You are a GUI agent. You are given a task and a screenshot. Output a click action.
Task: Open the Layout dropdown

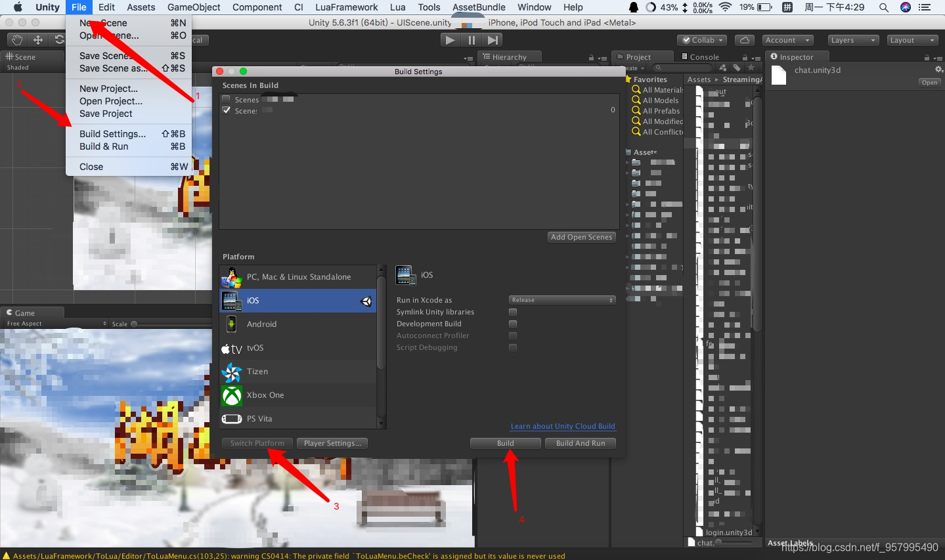(x=912, y=39)
